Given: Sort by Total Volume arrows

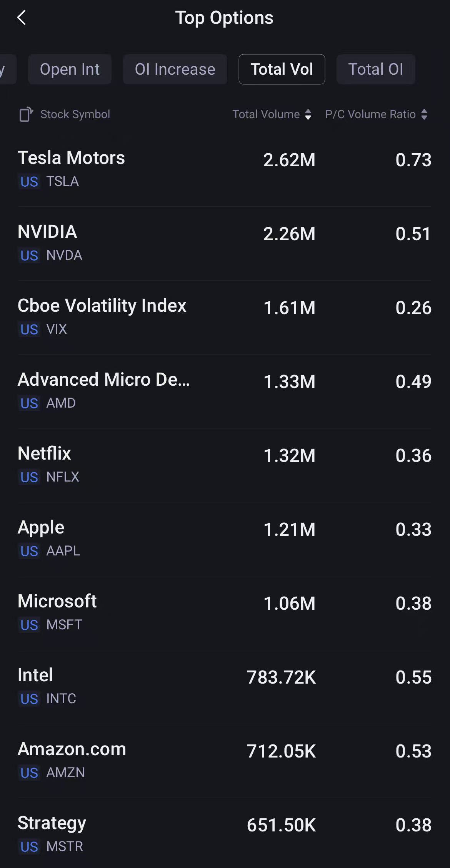Looking at the screenshot, I should click(x=308, y=114).
